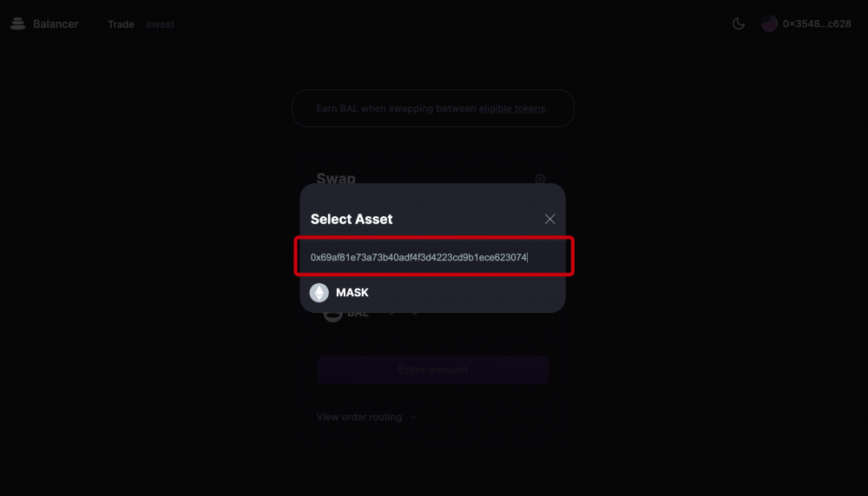Image resolution: width=868 pixels, height=496 pixels.
Task: Switch to the Invest tab
Action: point(160,24)
